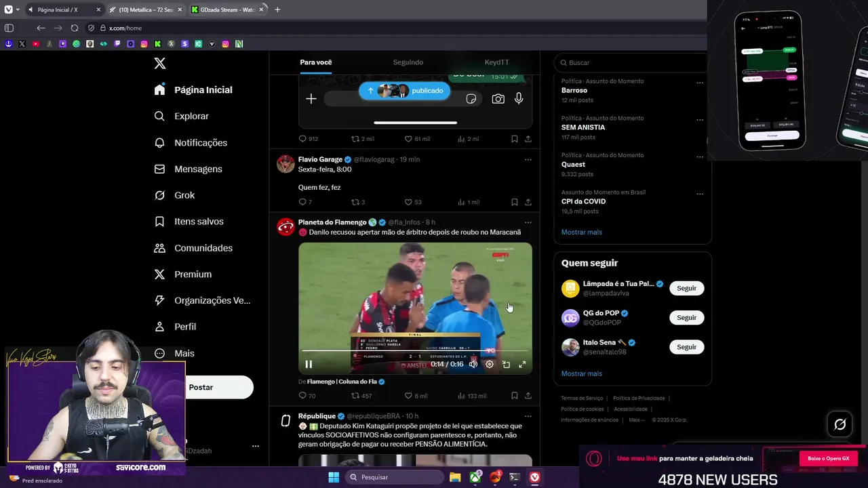Open more options on République post
The image size is (868, 488).
click(x=528, y=416)
